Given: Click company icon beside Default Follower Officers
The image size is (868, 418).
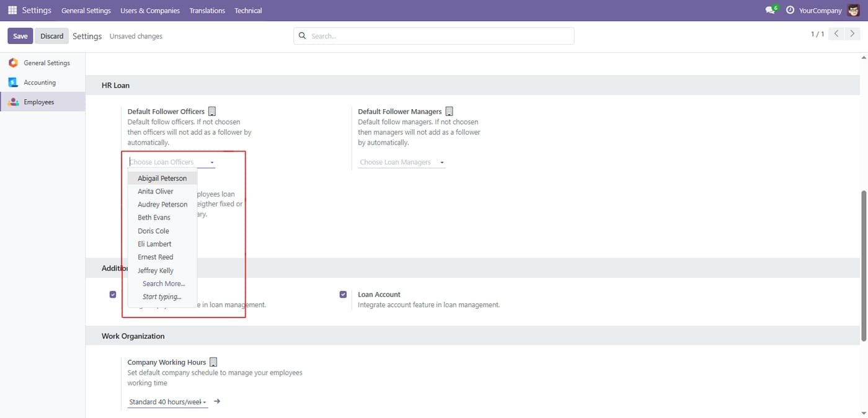Looking at the screenshot, I should pyautogui.click(x=212, y=112).
